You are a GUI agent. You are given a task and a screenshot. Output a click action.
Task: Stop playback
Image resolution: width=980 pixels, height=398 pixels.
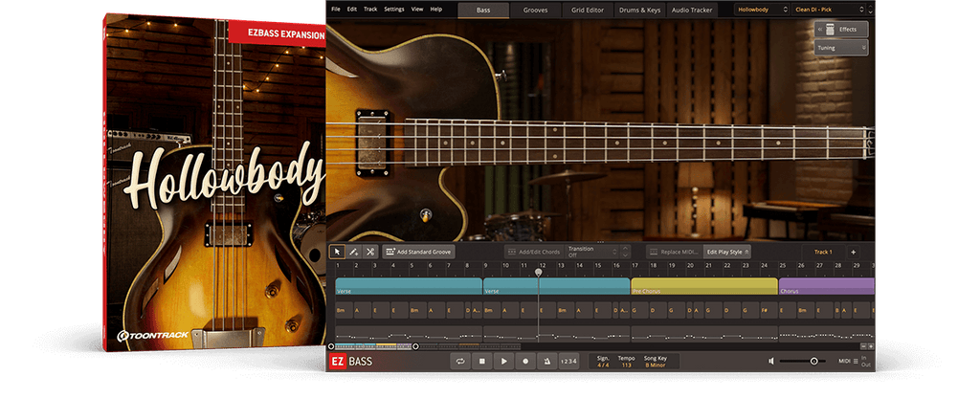[x=482, y=361]
